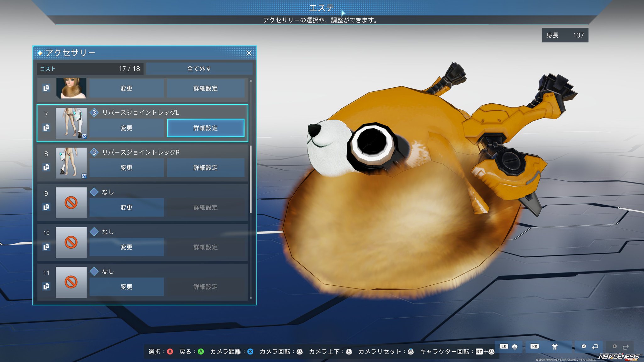Click the diamond icon beside なし in slot 9

pos(94,192)
